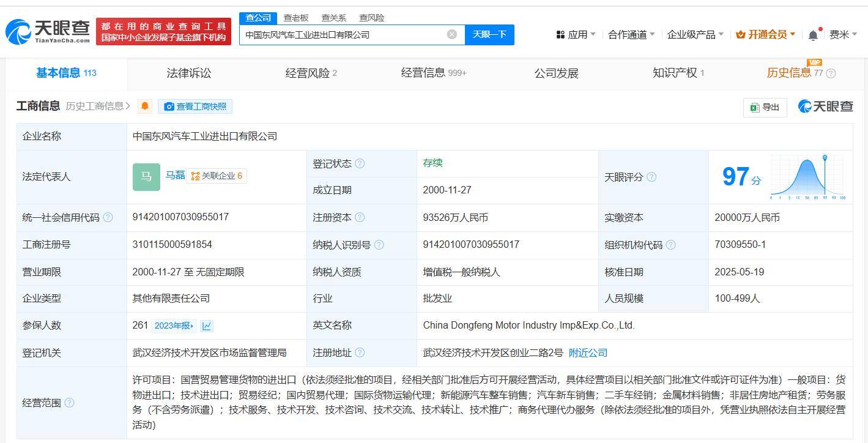Click the 100-499人 staff size value
The image size is (868, 443).
pyautogui.click(x=737, y=299)
